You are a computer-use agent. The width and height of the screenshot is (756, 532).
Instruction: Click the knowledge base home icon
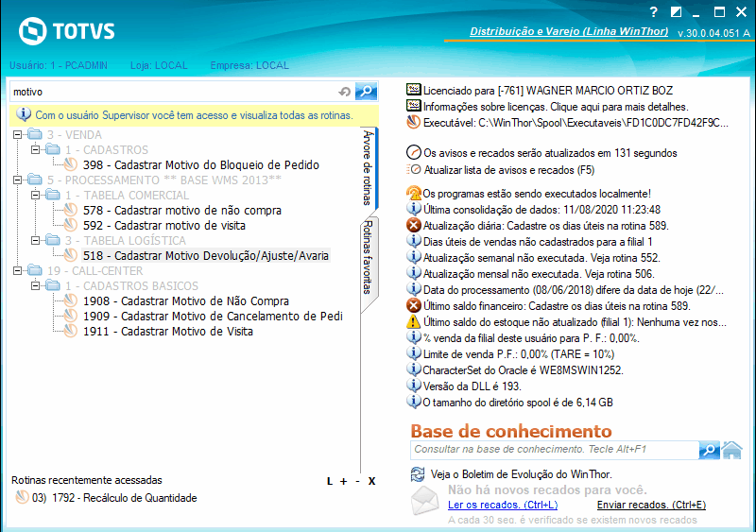pos(731,450)
